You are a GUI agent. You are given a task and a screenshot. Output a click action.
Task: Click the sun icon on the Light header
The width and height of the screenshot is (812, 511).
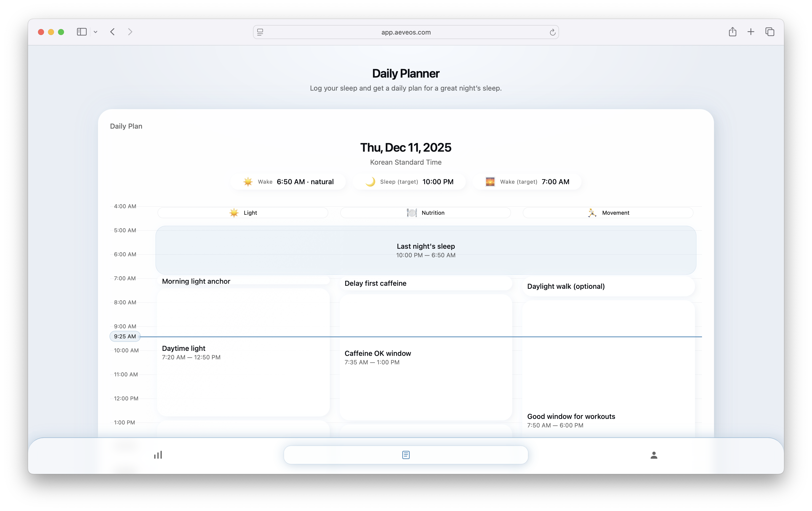233,213
